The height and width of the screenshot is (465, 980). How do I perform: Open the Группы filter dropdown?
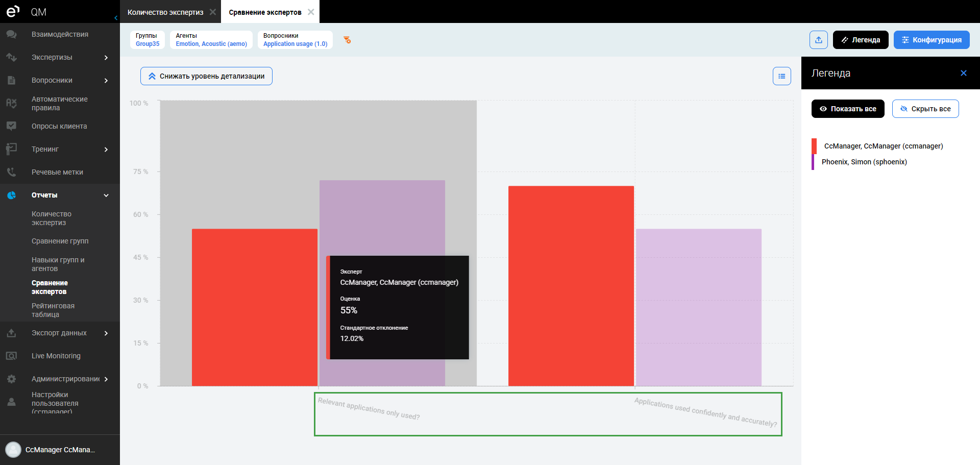(148, 40)
